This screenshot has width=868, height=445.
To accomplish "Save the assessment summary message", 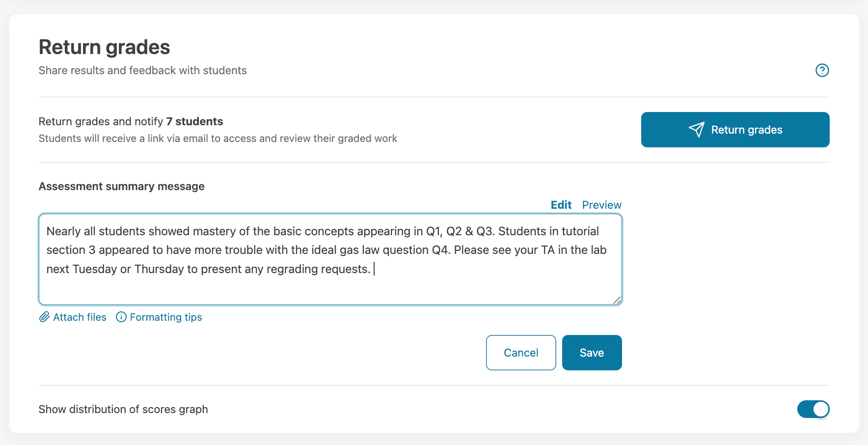I will tap(592, 353).
